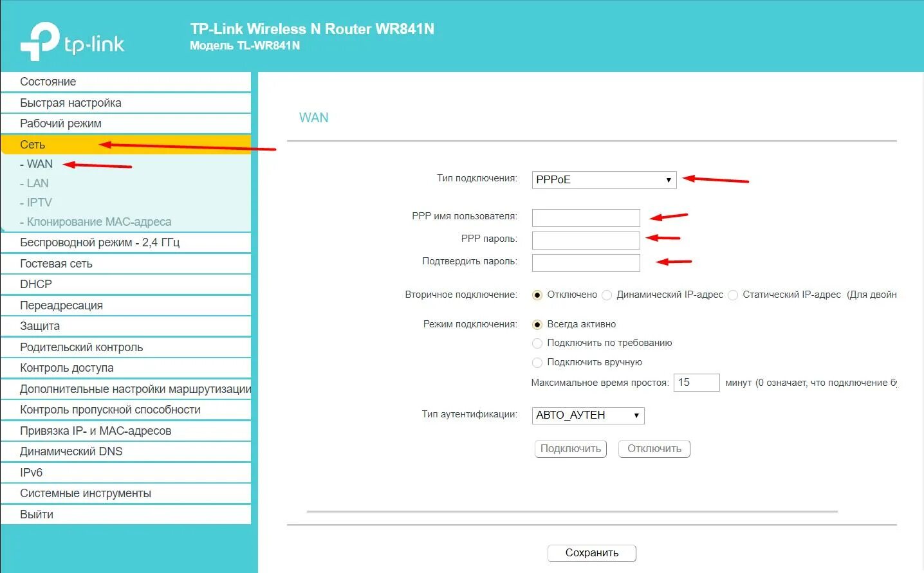Open Дополнительные настройки маршрутизации
This screenshot has width=924, height=573.
pos(125,389)
